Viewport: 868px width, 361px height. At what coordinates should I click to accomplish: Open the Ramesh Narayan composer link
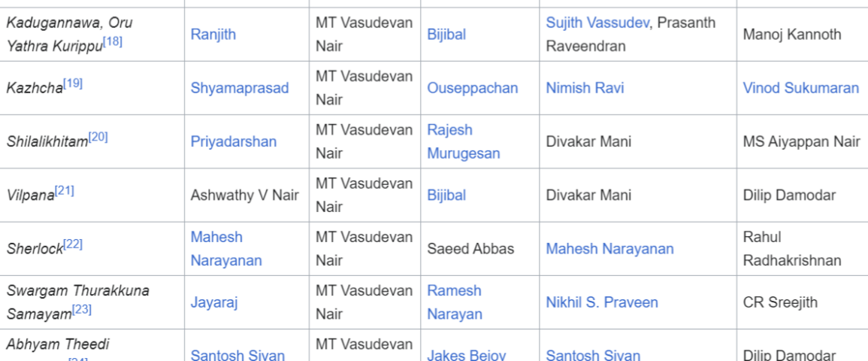click(455, 302)
